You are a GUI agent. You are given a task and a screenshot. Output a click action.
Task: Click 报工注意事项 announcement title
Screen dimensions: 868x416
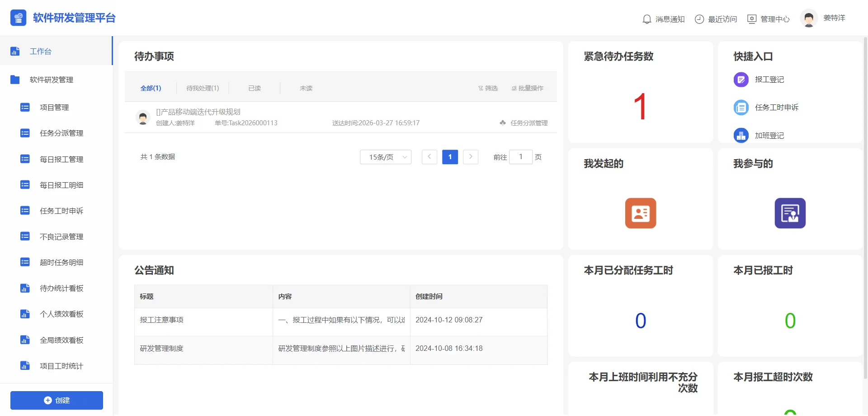[162, 320]
